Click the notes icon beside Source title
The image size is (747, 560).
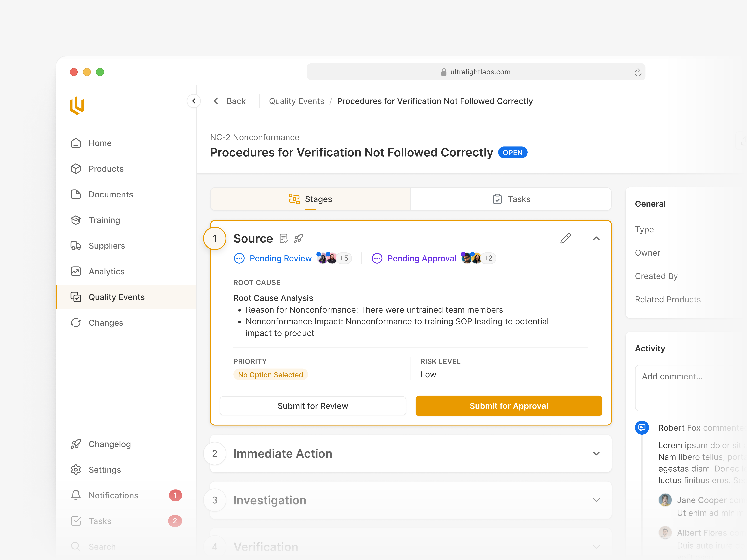(x=284, y=238)
